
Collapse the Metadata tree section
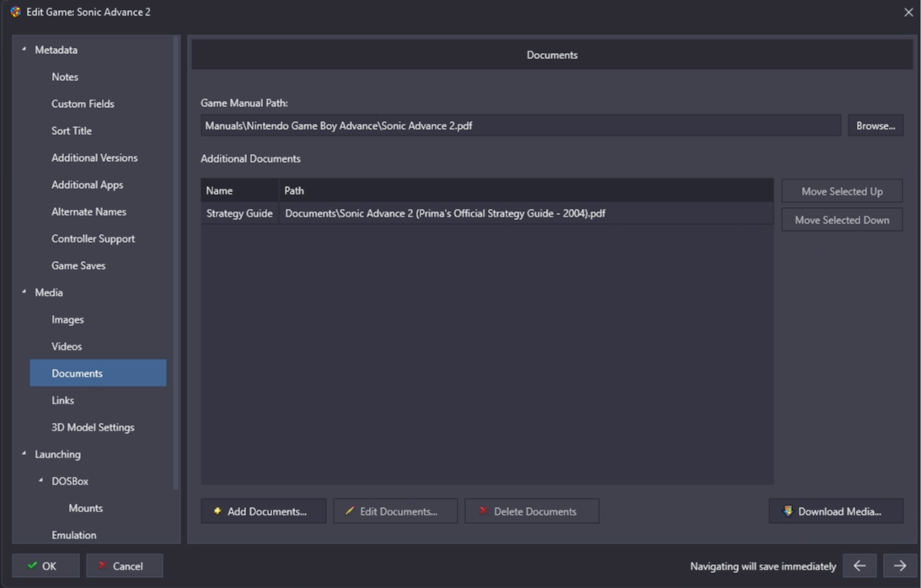(24, 50)
